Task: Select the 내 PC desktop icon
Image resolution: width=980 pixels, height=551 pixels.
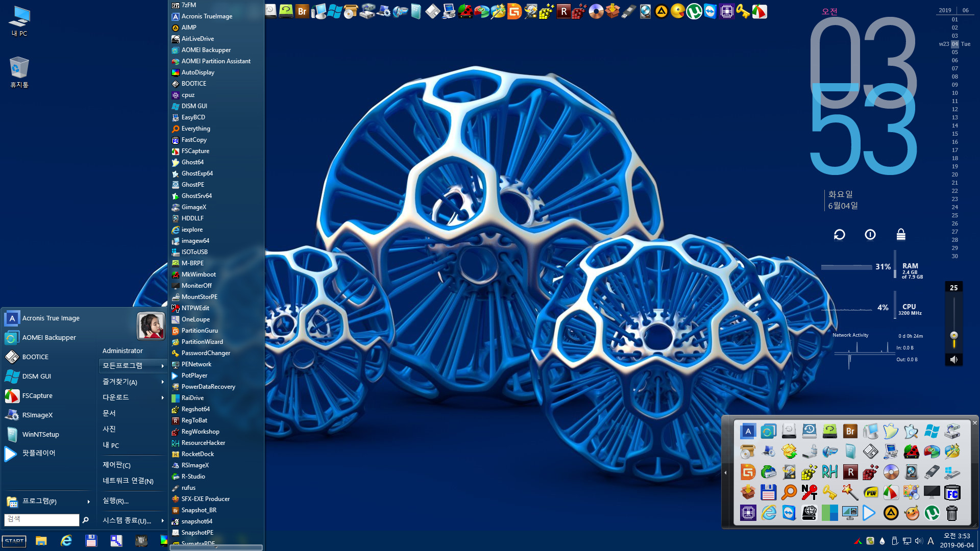Action: pyautogui.click(x=19, y=21)
